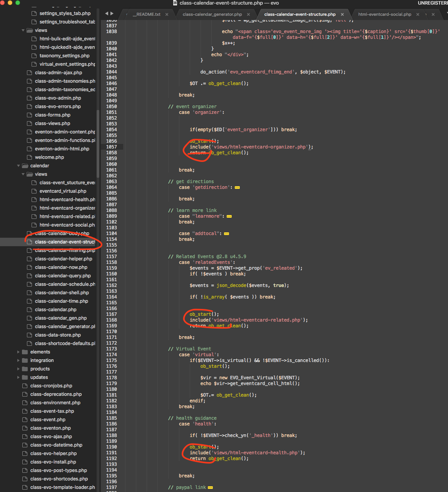Image resolution: width=448 pixels, height=492 pixels.
Task: Click the back navigation arrow in tab bar
Action: click(107, 13)
